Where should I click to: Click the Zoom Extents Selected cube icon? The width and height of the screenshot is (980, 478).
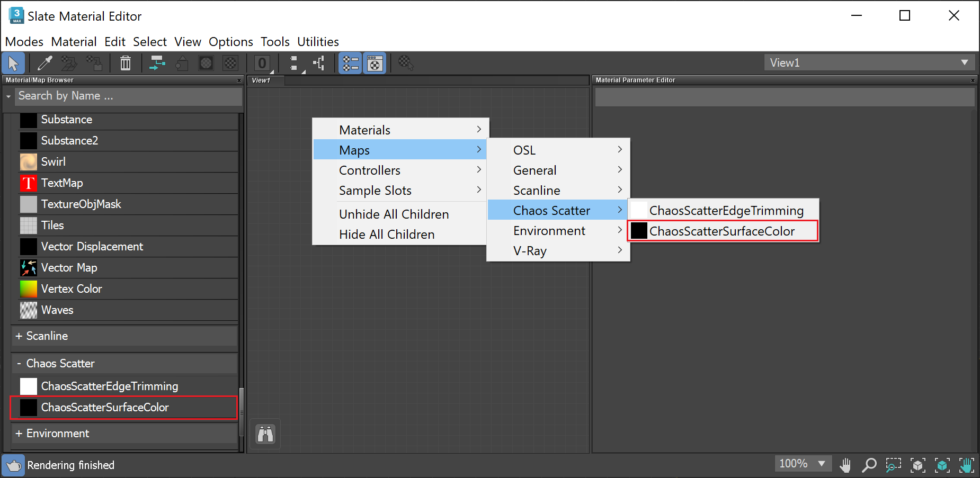tap(942, 465)
